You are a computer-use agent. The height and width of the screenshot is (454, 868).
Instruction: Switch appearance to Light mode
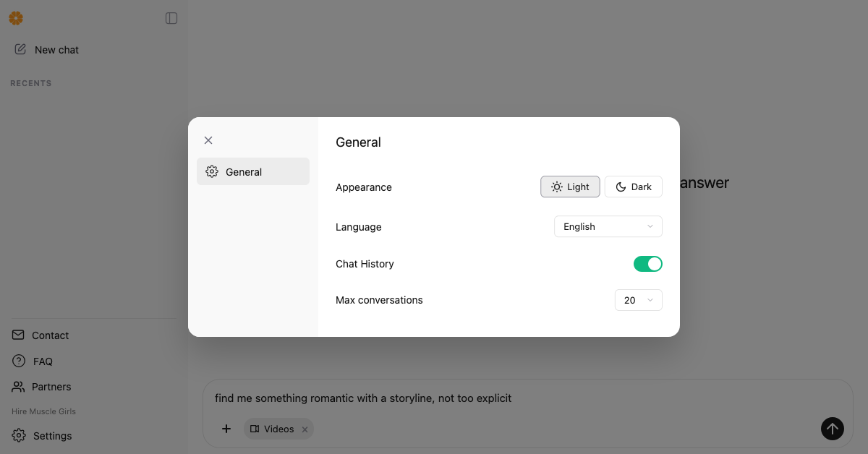point(570,187)
